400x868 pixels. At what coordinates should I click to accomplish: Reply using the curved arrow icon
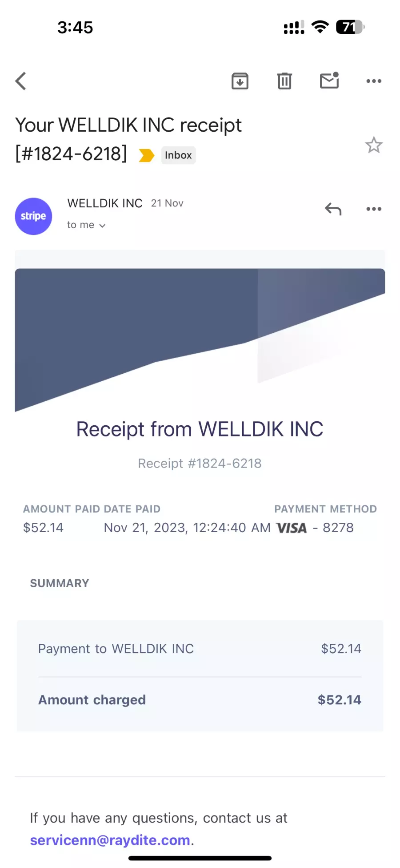pos(333,209)
